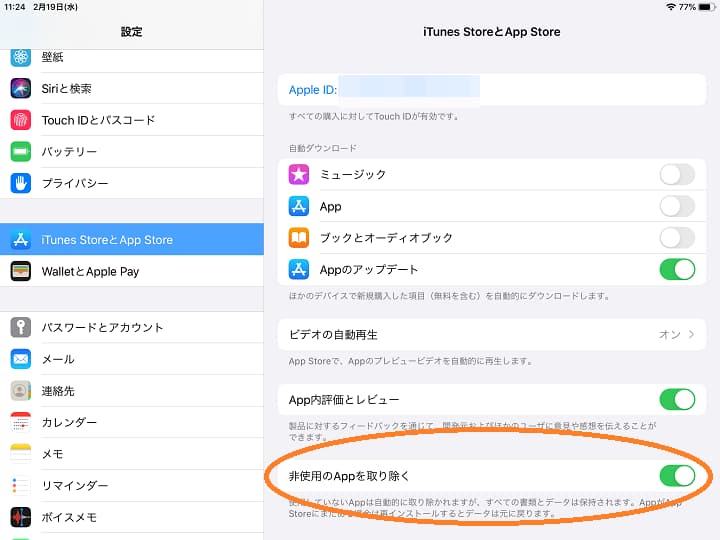Open Siriと検索 settings
This screenshot has height=540, width=720.
pyautogui.click(x=132, y=88)
